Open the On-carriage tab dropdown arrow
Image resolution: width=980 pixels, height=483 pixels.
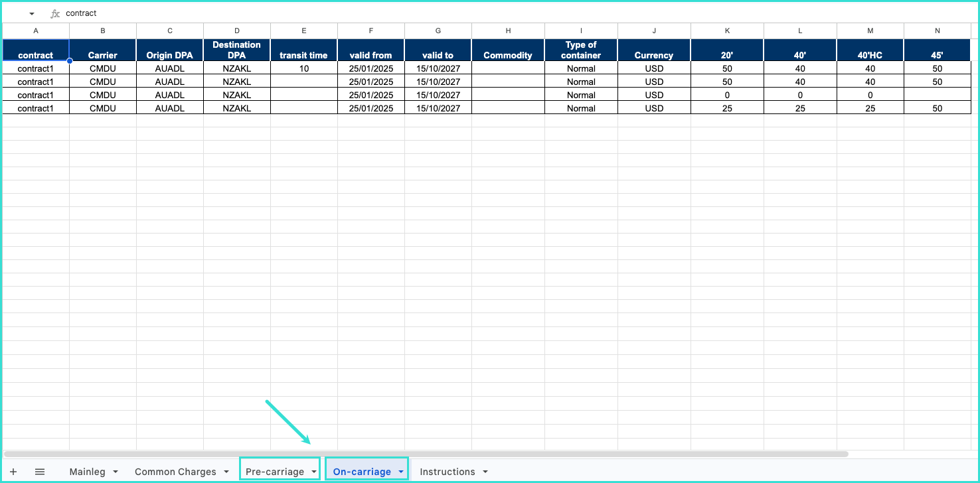(400, 472)
